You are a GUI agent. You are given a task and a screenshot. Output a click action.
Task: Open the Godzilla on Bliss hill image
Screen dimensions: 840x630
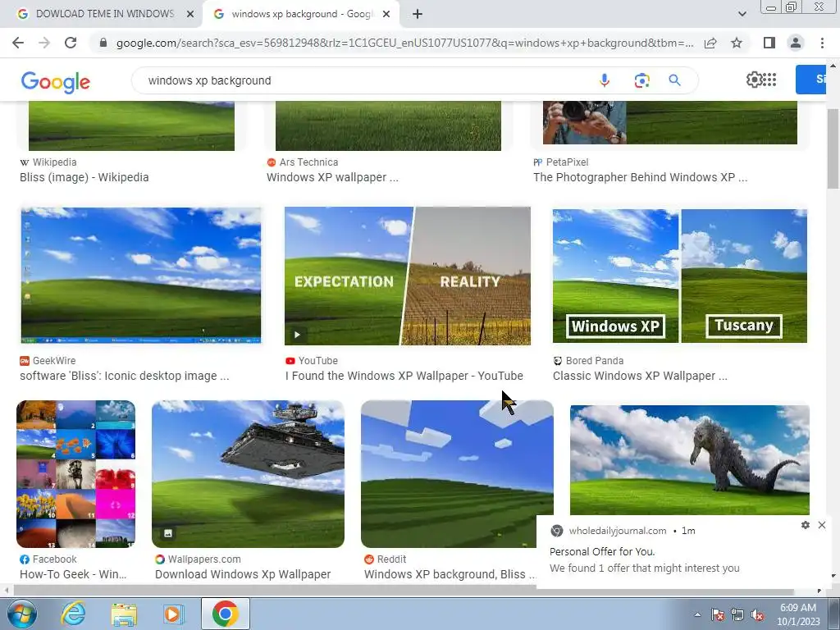689,459
